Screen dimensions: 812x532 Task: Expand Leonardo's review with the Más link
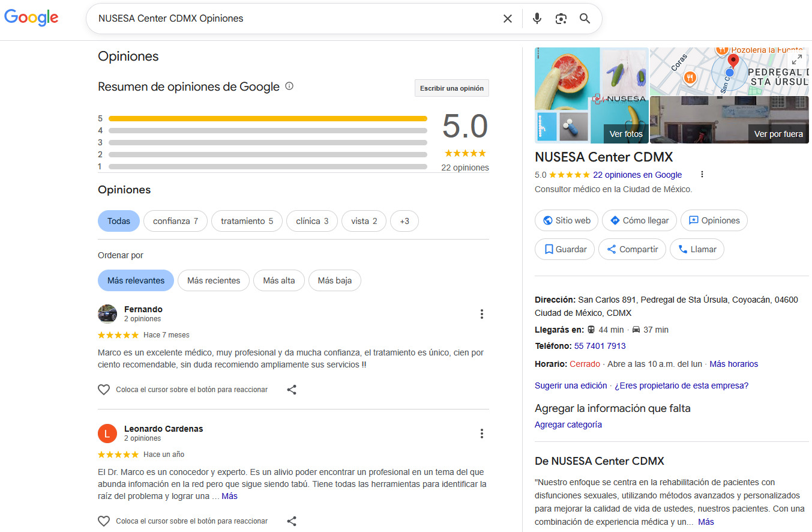click(229, 496)
